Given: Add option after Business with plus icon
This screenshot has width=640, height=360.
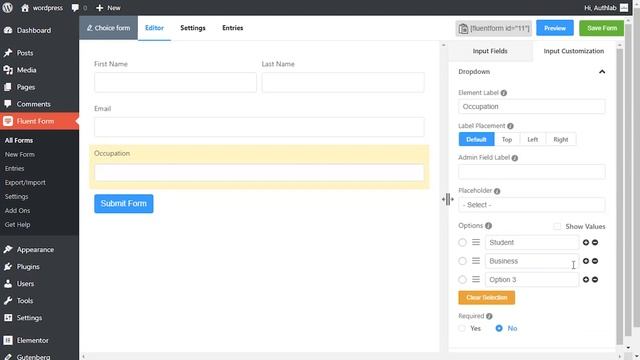Looking at the screenshot, I should coord(586,261).
